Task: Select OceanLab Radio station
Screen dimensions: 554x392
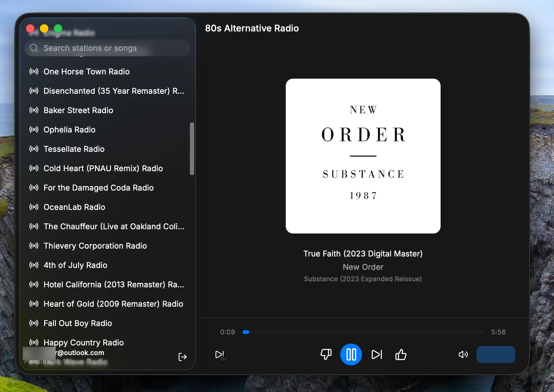Action: [107, 207]
